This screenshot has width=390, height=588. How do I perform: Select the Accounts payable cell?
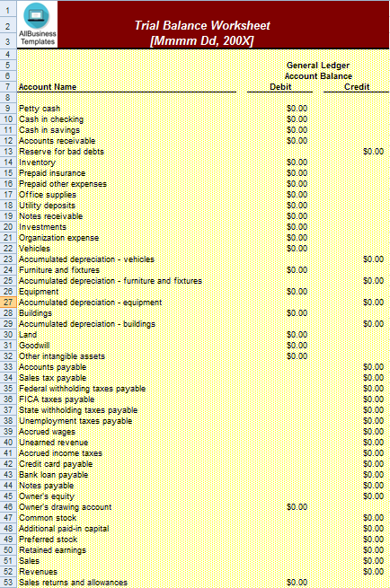click(52, 367)
